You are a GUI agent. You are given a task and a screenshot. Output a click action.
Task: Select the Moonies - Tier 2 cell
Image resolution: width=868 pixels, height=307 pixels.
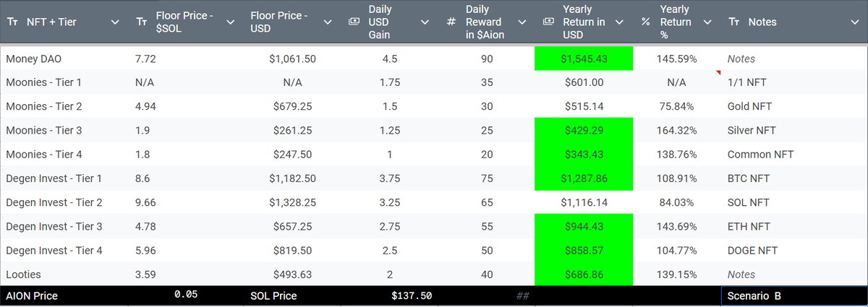click(64, 106)
